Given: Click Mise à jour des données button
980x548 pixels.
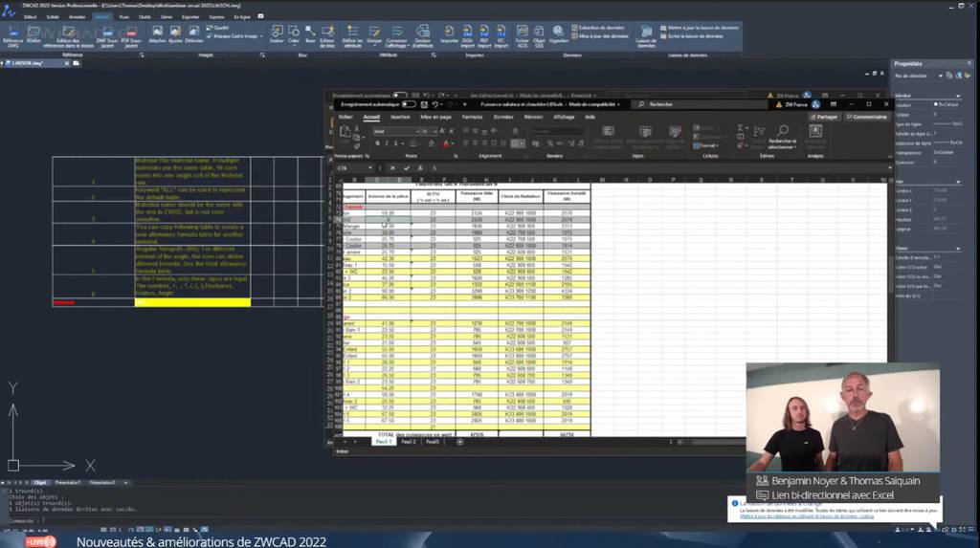Looking at the screenshot, I should pyautogui.click(x=599, y=36).
